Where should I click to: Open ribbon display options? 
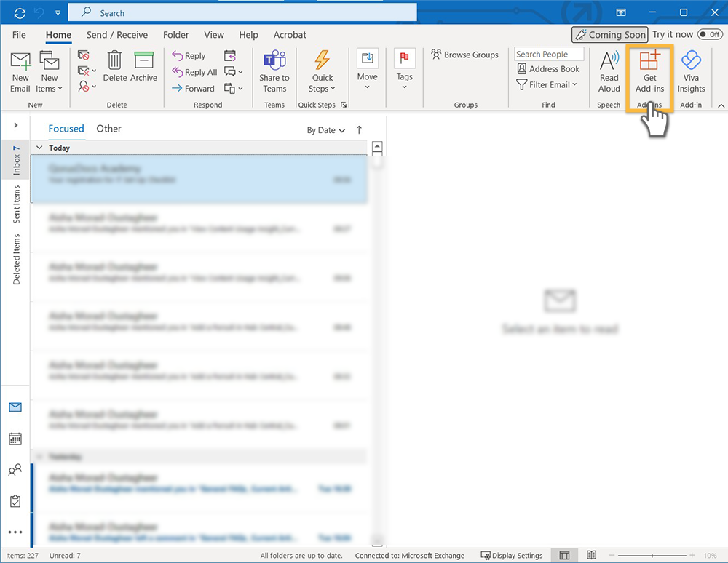621,12
